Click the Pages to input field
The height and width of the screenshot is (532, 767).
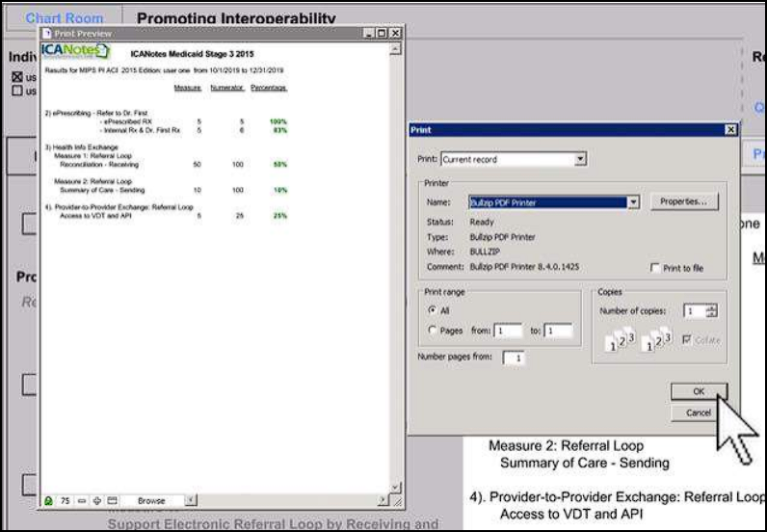[x=558, y=331]
